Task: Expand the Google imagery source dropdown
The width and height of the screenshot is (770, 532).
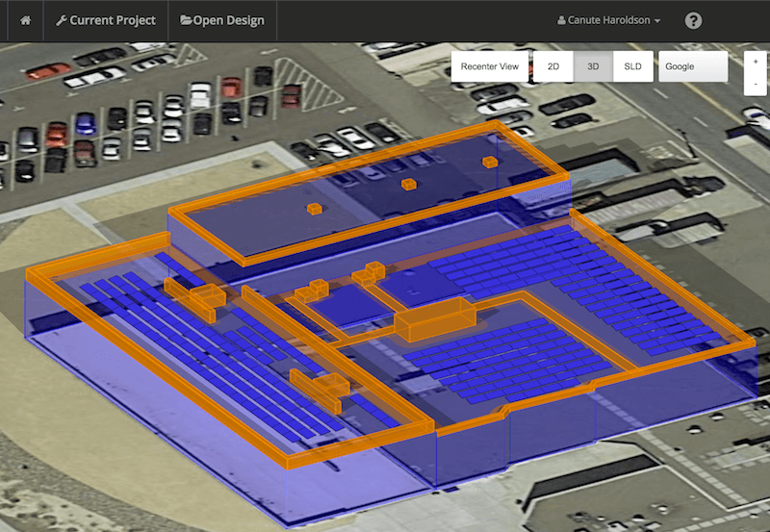Action: click(x=692, y=67)
